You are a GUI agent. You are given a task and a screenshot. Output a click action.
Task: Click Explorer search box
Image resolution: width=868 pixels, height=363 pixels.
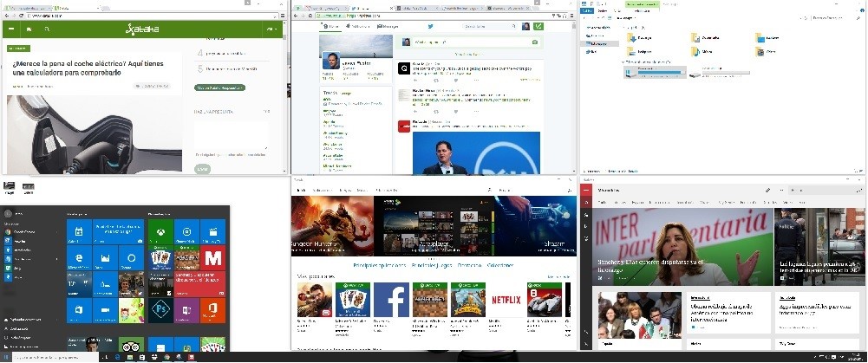pos(836,18)
